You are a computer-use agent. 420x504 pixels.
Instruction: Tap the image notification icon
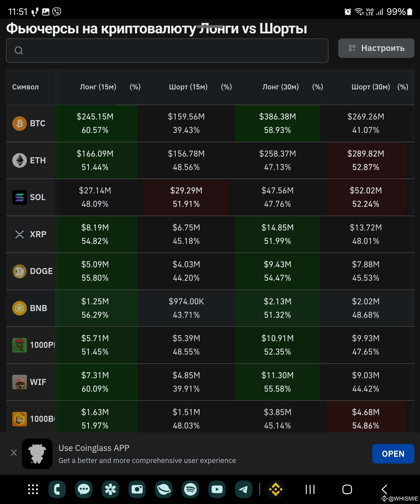(x=46, y=12)
